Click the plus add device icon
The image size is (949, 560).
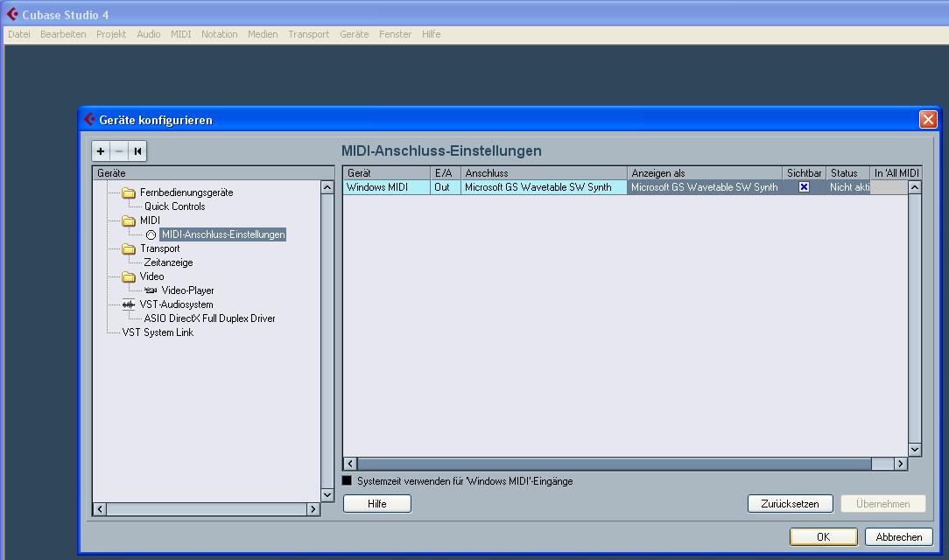click(x=101, y=151)
